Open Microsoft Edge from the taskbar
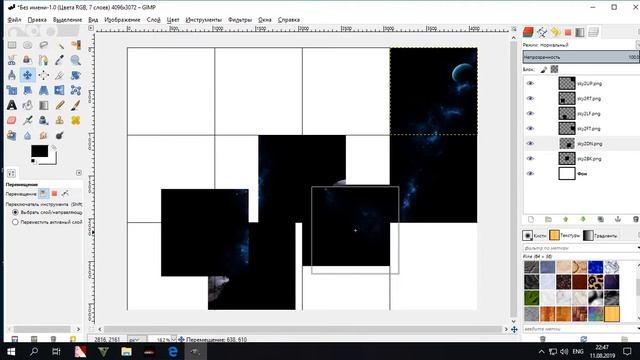Screen dimensions: 640x360 coord(173,351)
